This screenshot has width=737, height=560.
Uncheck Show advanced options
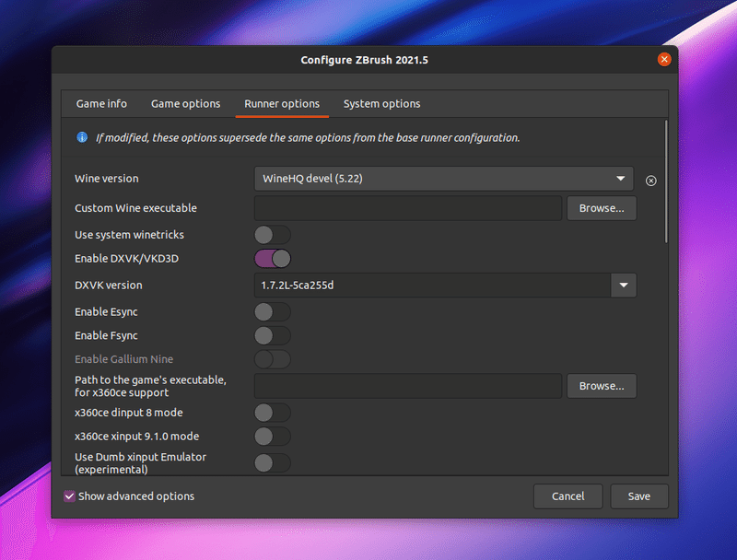[69, 496]
